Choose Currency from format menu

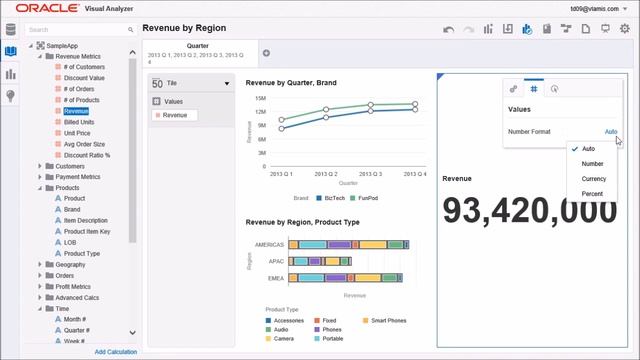point(592,179)
